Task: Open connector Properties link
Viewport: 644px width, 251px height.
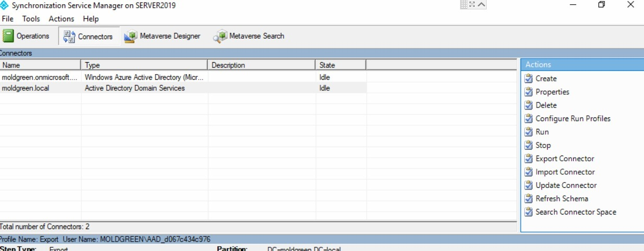Action: pos(552,92)
